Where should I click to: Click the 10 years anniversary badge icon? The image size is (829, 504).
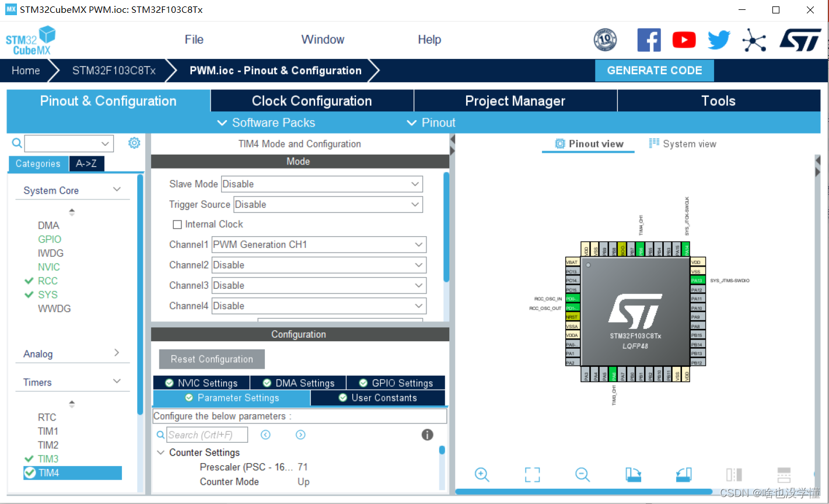pyautogui.click(x=605, y=40)
